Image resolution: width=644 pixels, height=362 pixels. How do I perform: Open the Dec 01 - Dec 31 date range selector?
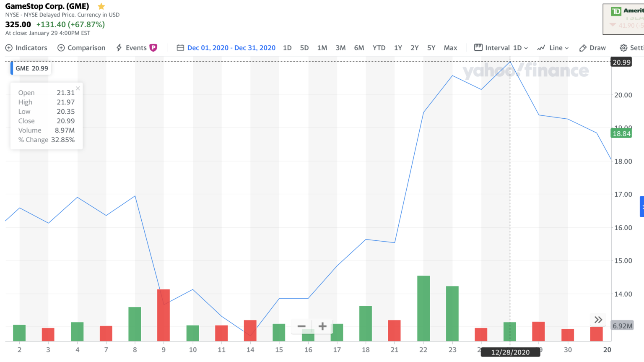point(231,47)
